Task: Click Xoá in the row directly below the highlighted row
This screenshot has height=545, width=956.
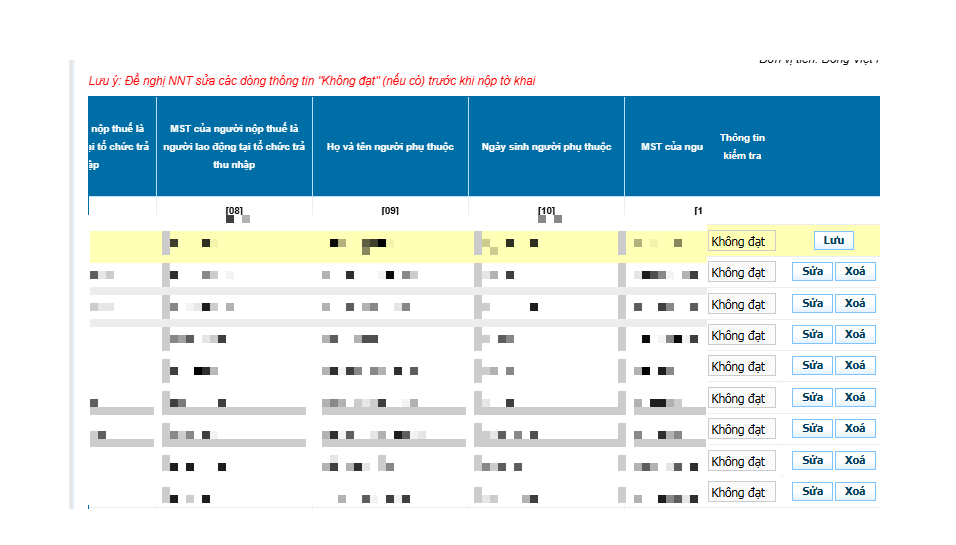Action: 855,271
